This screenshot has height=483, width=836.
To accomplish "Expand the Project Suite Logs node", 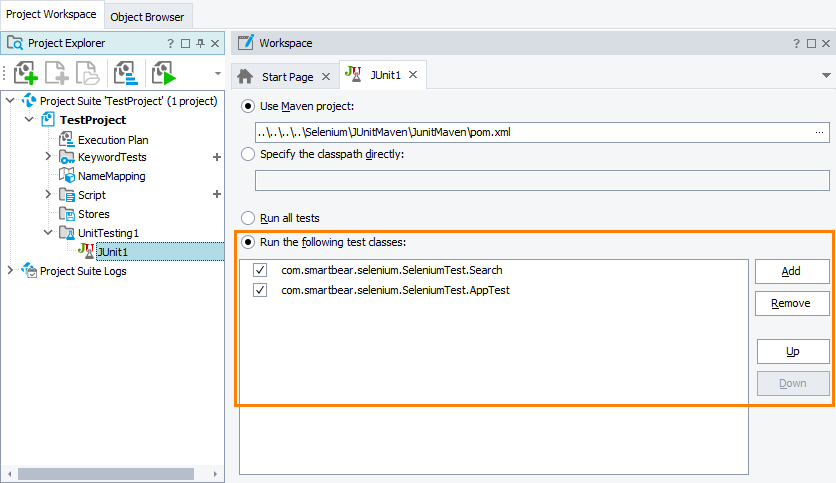I will pos(11,271).
